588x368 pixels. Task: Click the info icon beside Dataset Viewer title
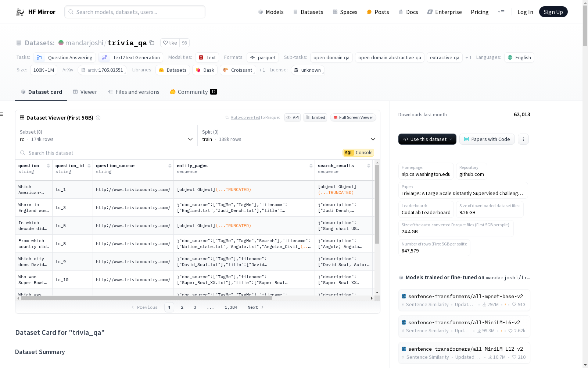tap(98, 118)
